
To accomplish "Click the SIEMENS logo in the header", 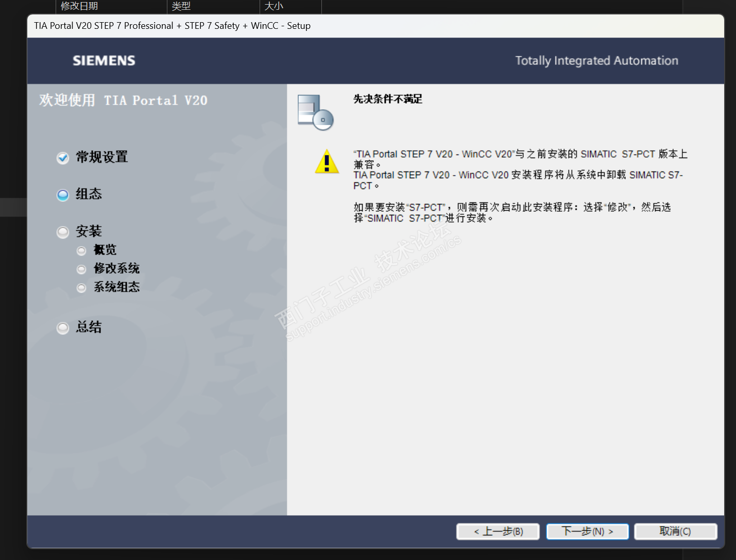I will point(104,61).
